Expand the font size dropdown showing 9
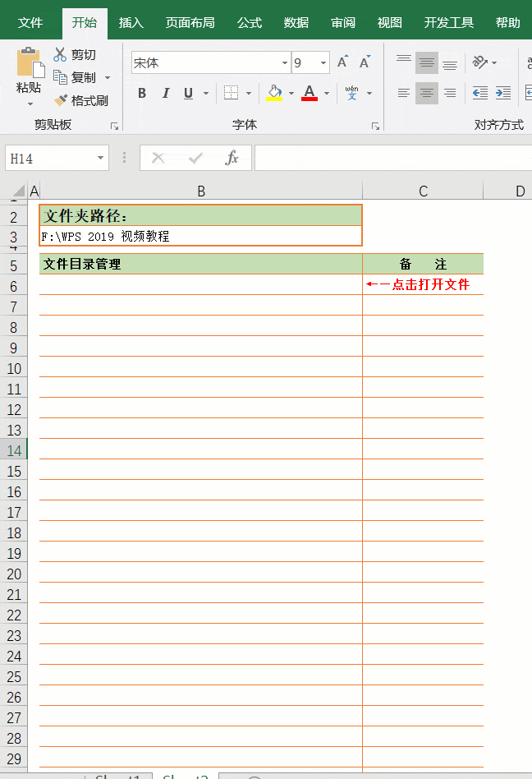Screen dimensions: 532x779 pos(323,63)
